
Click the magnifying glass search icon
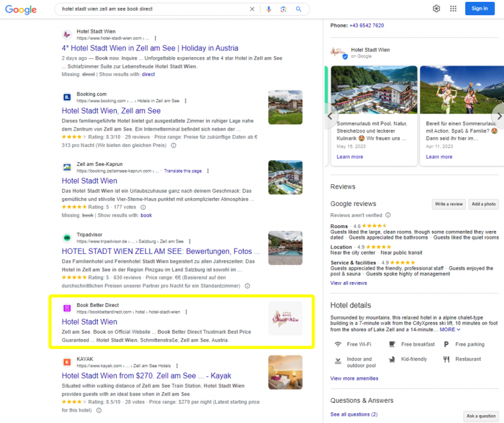pyautogui.click(x=299, y=9)
